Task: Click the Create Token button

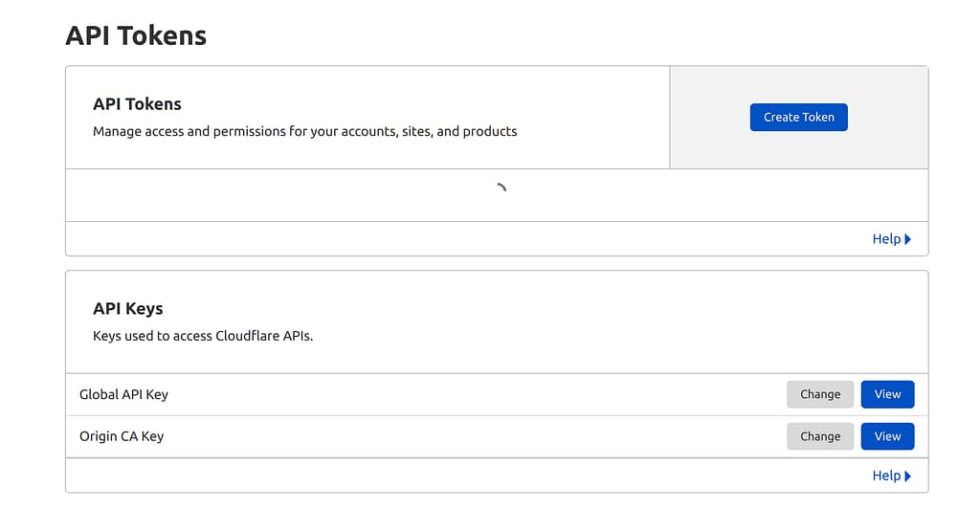Action: point(798,117)
